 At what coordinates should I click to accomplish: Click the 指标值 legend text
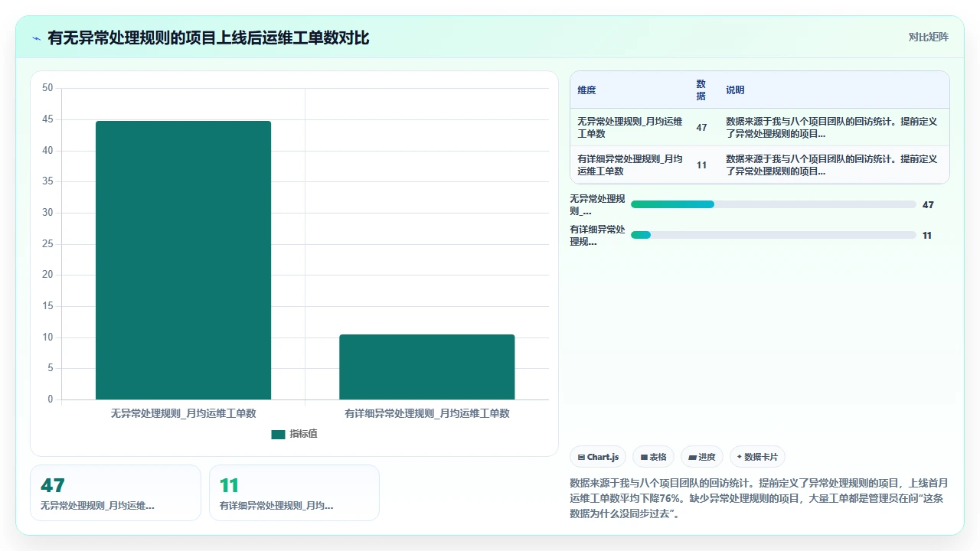click(x=303, y=434)
